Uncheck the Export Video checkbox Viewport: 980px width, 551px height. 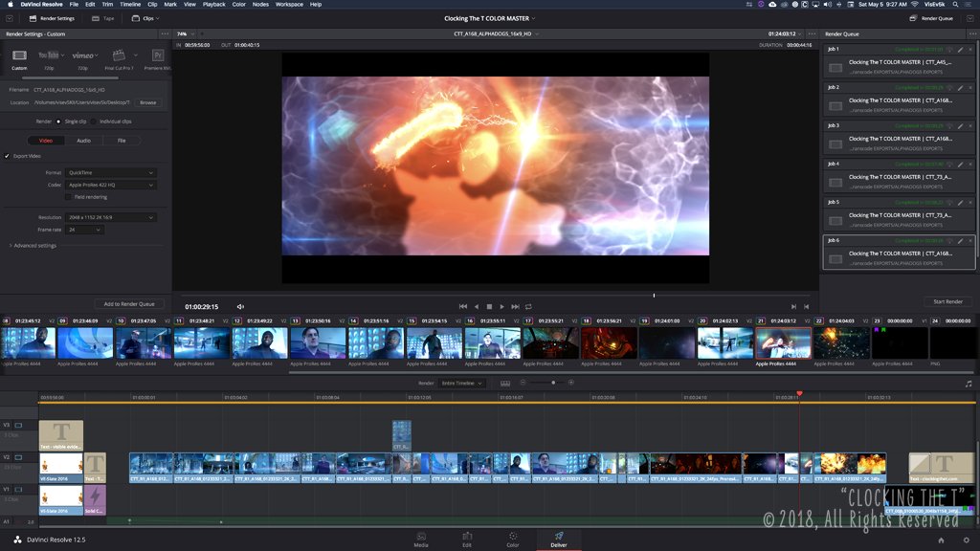[x=8, y=156]
